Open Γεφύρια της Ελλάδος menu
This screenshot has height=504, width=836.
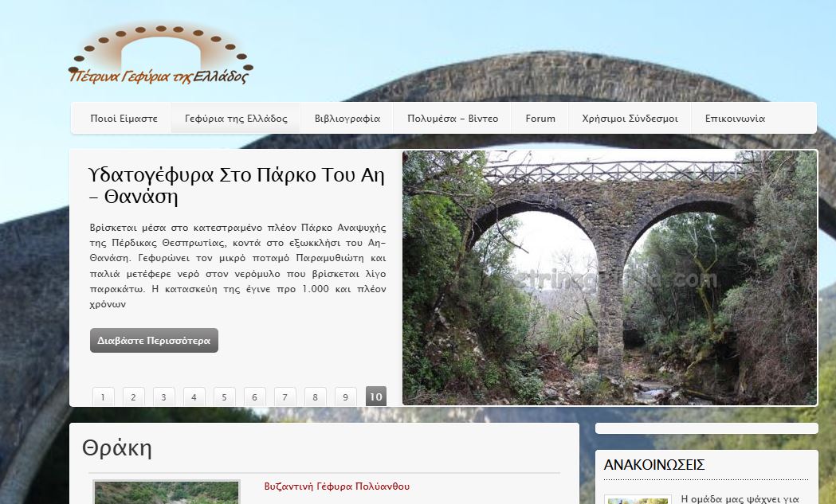pyautogui.click(x=236, y=119)
